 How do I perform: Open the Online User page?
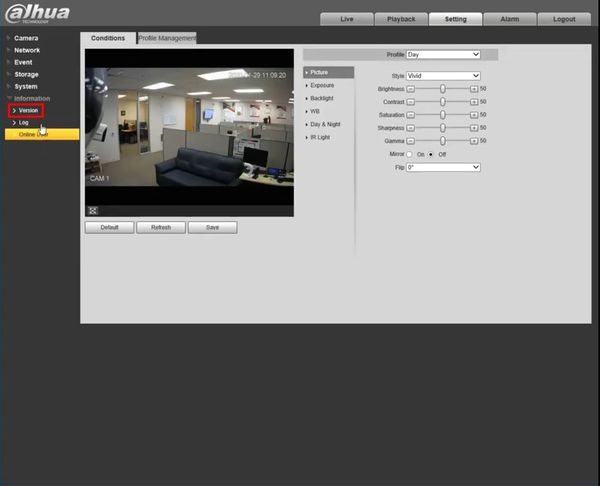(42, 134)
